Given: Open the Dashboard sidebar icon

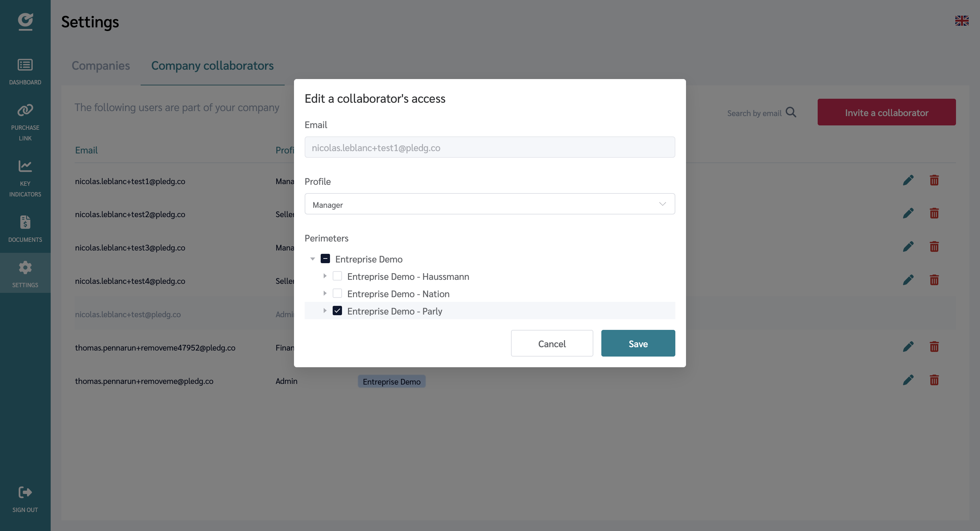Looking at the screenshot, I should point(25,65).
